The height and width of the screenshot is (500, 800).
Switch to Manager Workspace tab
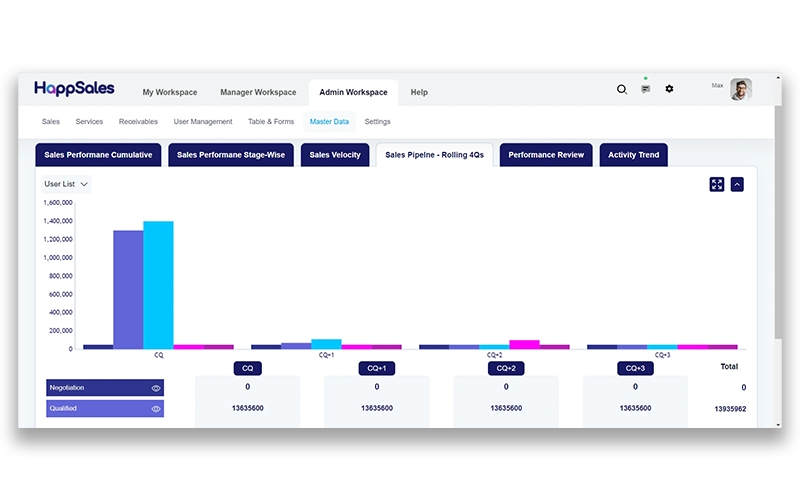(x=258, y=92)
